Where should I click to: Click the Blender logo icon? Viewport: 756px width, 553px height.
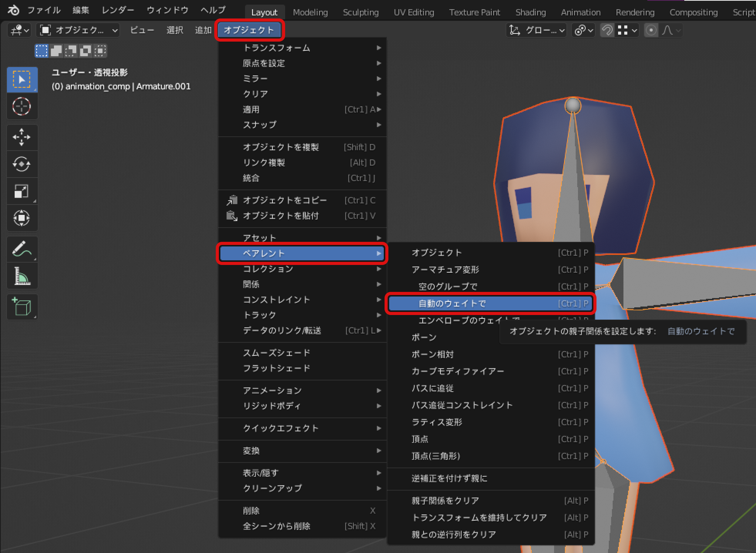pyautogui.click(x=13, y=10)
